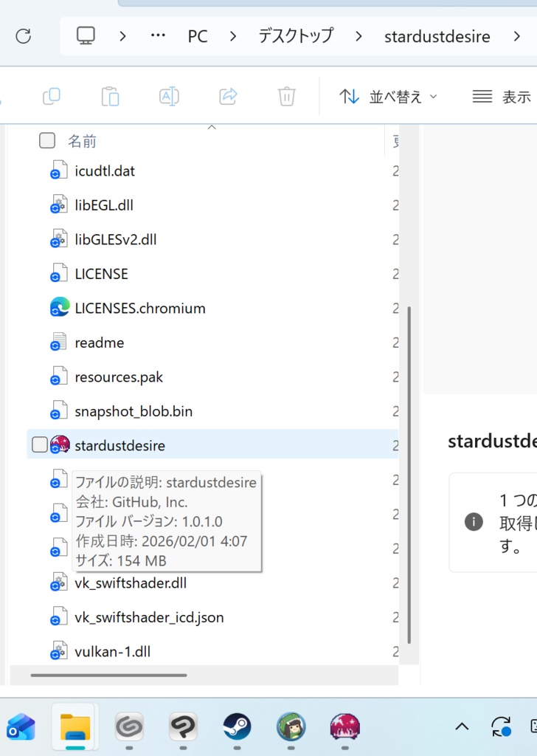Expand chevron after the monitor icon
Viewport: 537px width, 756px height.
[x=122, y=36]
